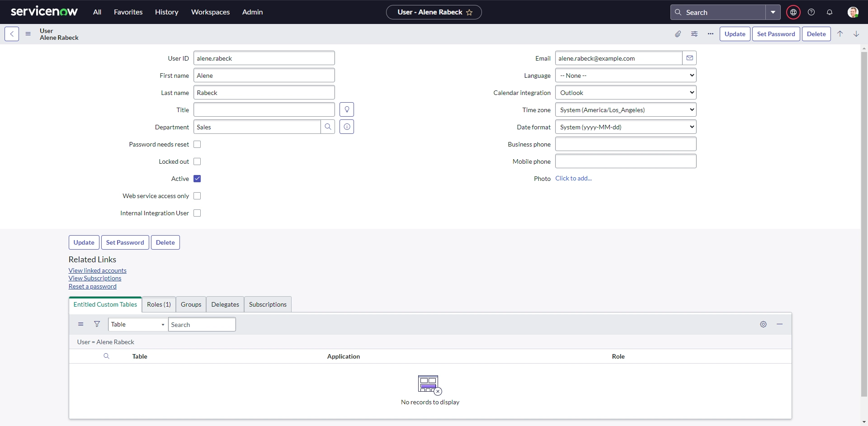Click the top Set Password button
Screen dimensions: 868x426
pyautogui.click(x=776, y=34)
